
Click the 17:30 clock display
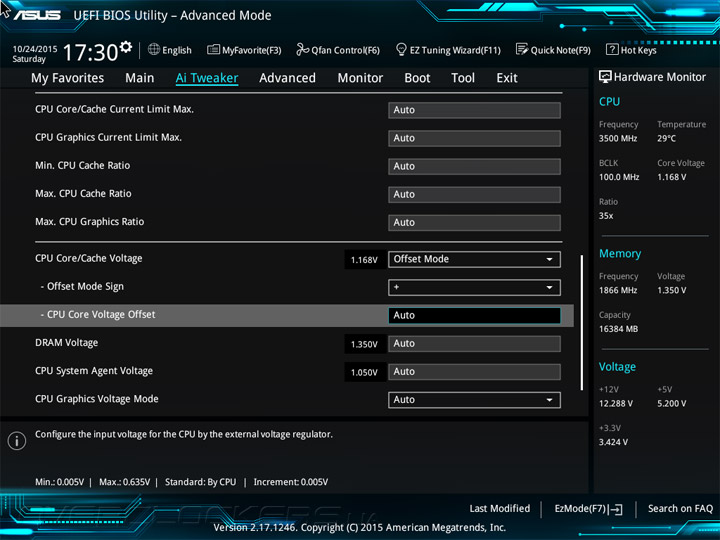click(90, 52)
